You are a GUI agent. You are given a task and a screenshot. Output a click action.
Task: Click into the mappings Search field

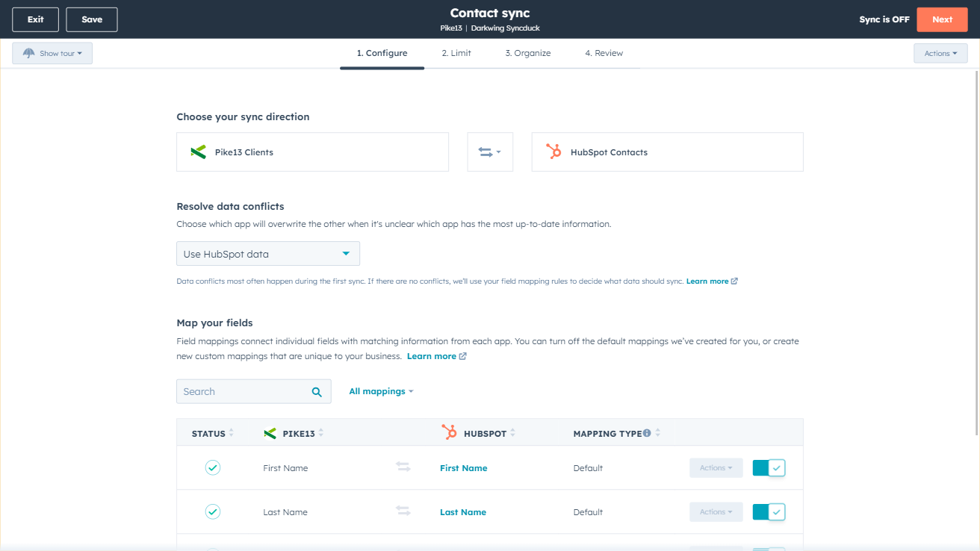coord(243,392)
